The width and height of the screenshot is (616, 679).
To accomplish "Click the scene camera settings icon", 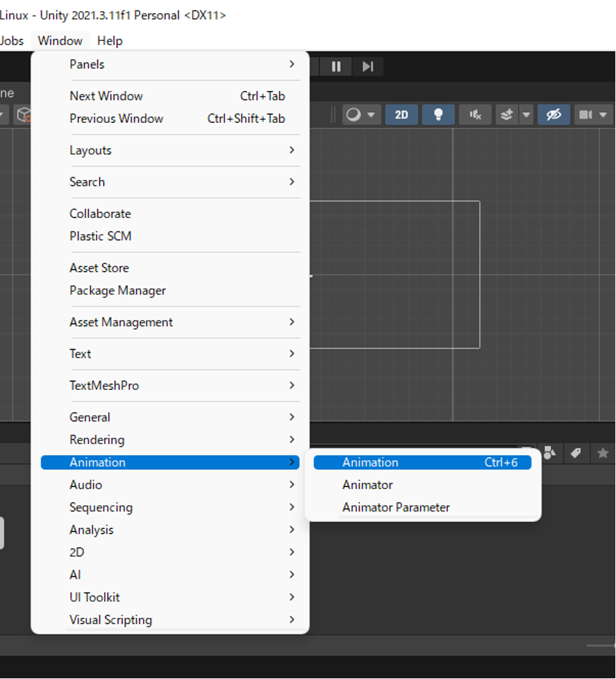I will (x=585, y=115).
